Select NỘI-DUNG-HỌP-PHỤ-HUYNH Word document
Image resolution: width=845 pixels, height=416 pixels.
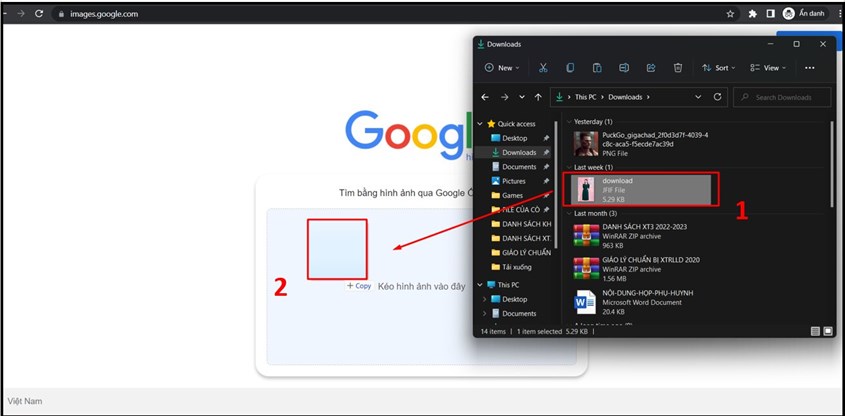pos(641,302)
